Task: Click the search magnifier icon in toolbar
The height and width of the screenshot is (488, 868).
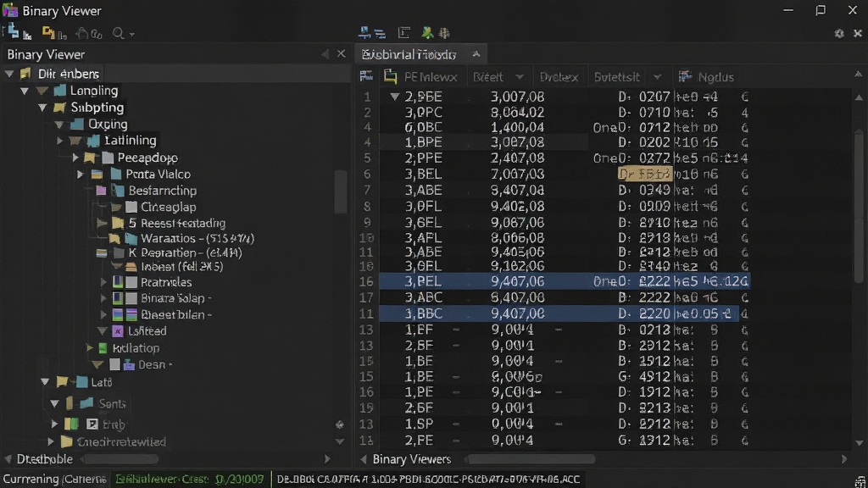Action: pyautogui.click(x=118, y=33)
